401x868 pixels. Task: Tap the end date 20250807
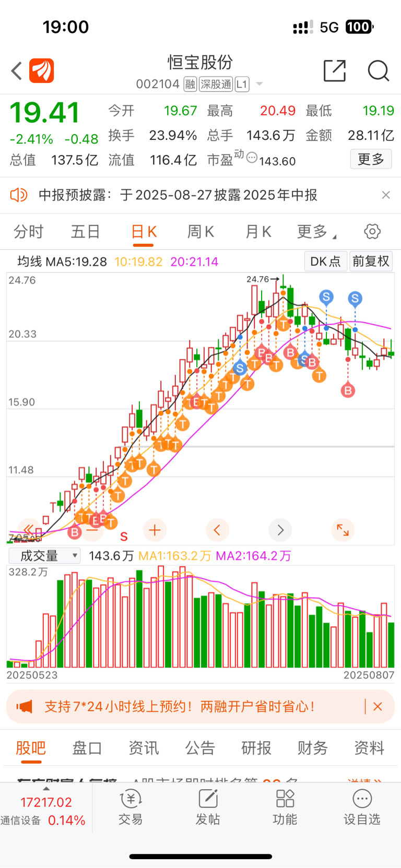point(369,675)
